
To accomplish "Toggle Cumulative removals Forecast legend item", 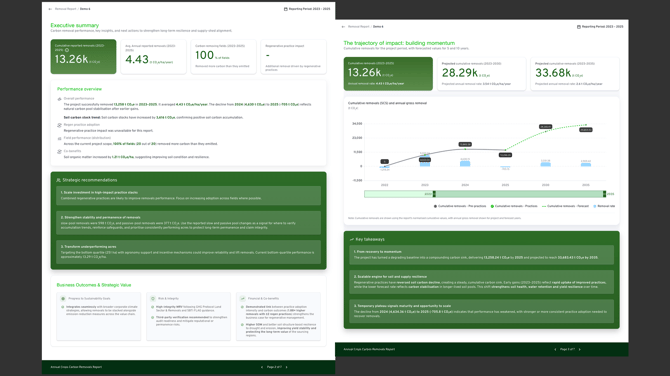I will 565,206.
